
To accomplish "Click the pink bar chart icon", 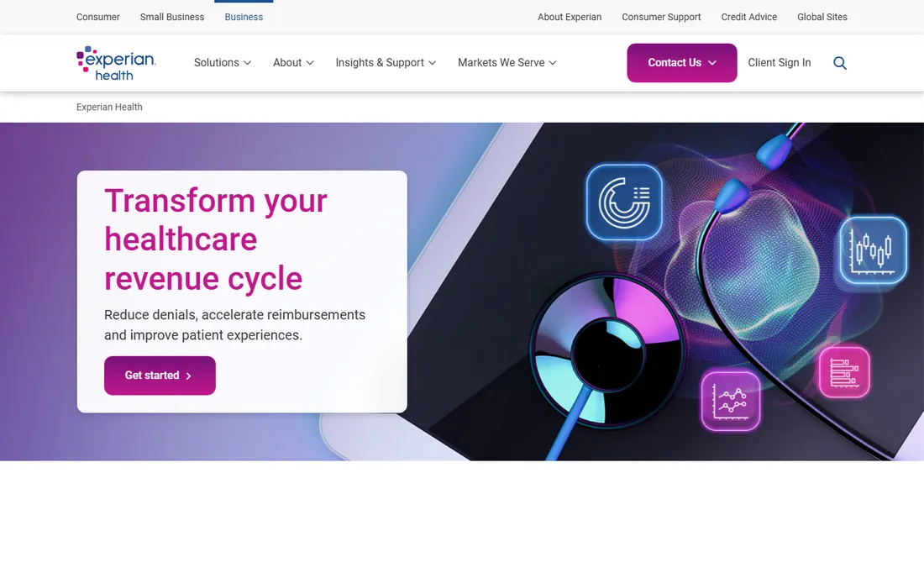I will coord(844,372).
